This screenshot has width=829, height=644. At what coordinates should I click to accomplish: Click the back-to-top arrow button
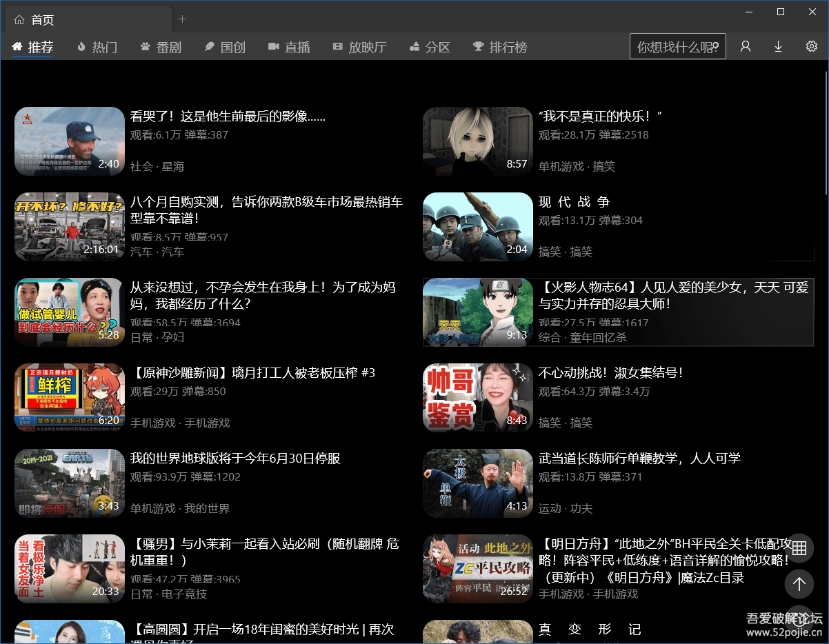(799, 584)
